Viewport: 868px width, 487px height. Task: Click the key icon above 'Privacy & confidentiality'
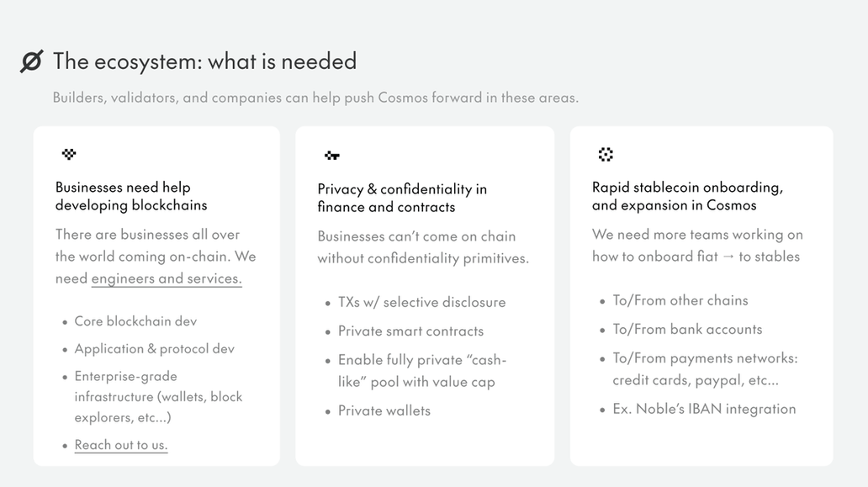(x=331, y=156)
